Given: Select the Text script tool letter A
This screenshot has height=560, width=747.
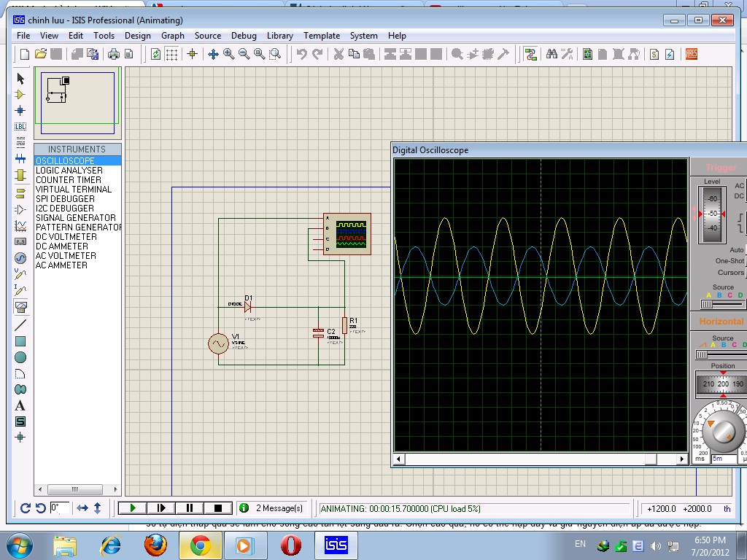Looking at the screenshot, I should pos(20,405).
